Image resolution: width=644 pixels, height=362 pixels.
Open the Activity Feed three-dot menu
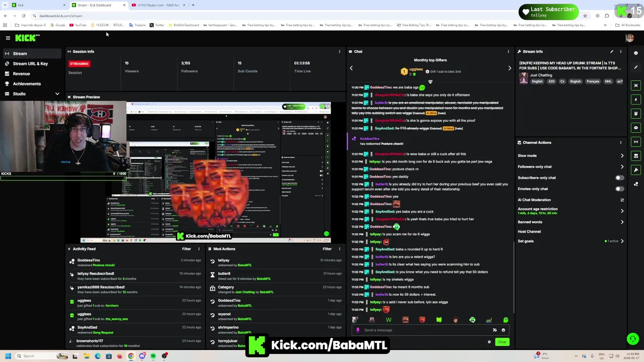pos(199,249)
